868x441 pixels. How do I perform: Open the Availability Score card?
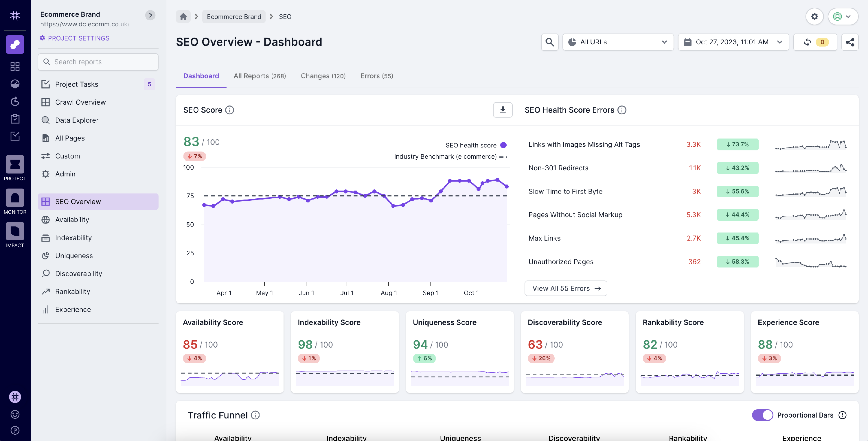(230, 352)
